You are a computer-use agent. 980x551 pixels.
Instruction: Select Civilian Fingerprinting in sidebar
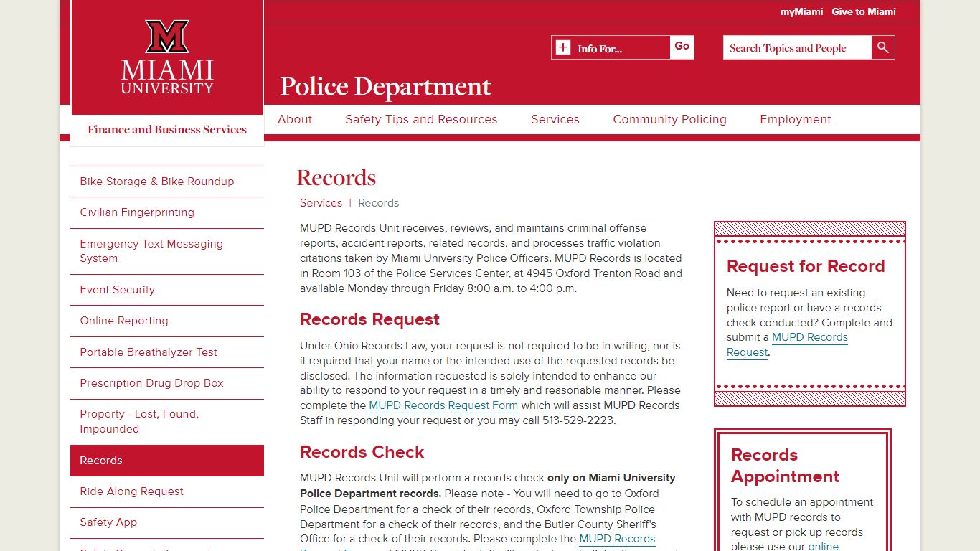(x=167, y=212)
